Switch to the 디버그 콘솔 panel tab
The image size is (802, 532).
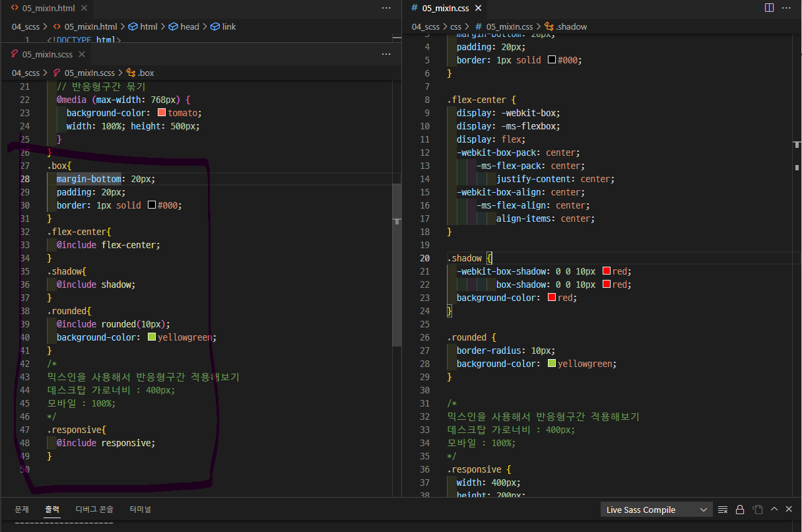tap(94, 510)
